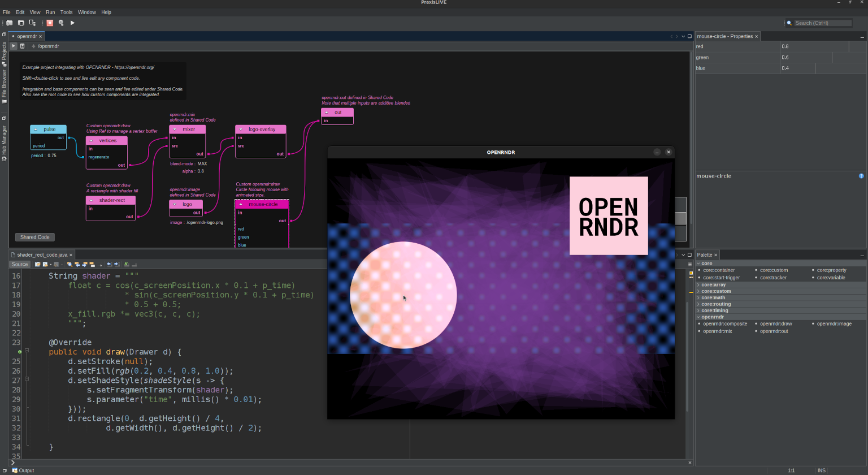Go up a level with the arrow before /openrndr

click(33, 46)
